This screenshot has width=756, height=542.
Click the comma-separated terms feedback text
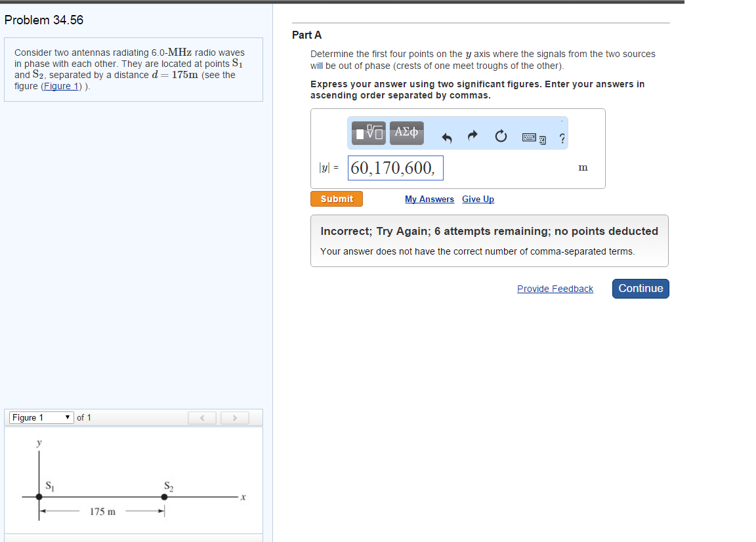pos(477,252)
